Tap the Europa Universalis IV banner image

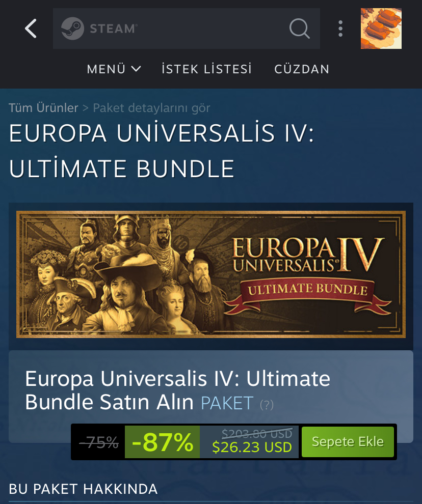pos(211,274)
